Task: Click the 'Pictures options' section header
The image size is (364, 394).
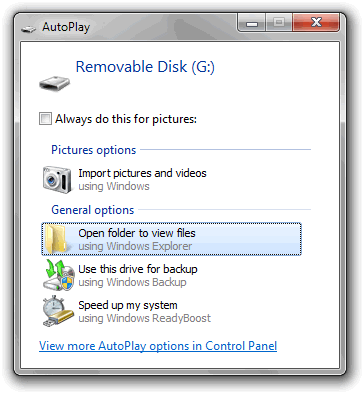Action: pos(94,150)
